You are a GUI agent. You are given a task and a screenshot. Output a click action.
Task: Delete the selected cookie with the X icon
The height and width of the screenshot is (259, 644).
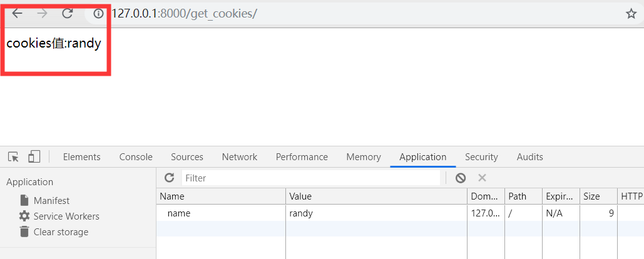[x=482, y=178]
